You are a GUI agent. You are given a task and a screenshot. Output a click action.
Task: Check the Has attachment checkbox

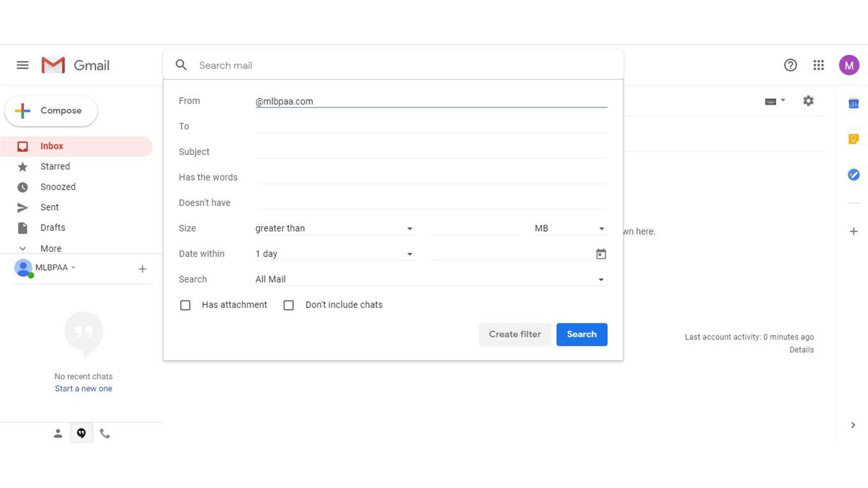pyautogui.click(x=185, y=305)
